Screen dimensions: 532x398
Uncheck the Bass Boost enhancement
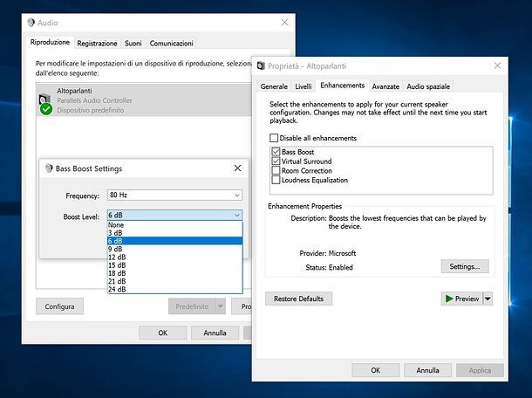276,152
